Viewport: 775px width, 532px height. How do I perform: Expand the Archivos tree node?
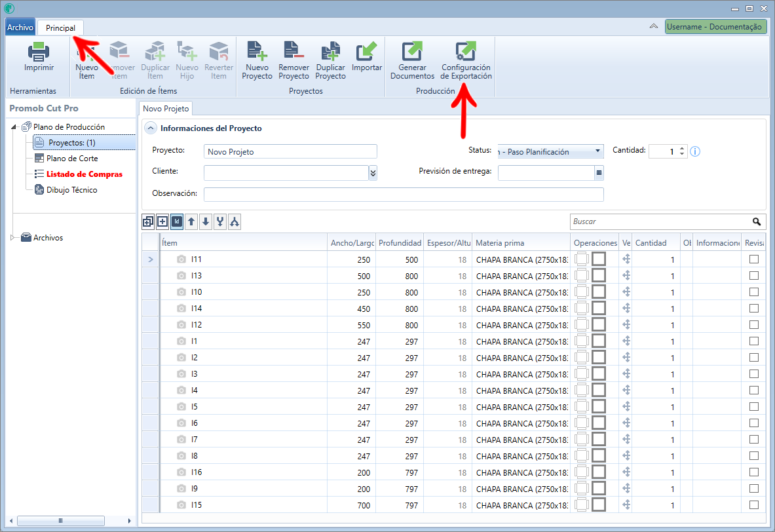pos(12,237)
